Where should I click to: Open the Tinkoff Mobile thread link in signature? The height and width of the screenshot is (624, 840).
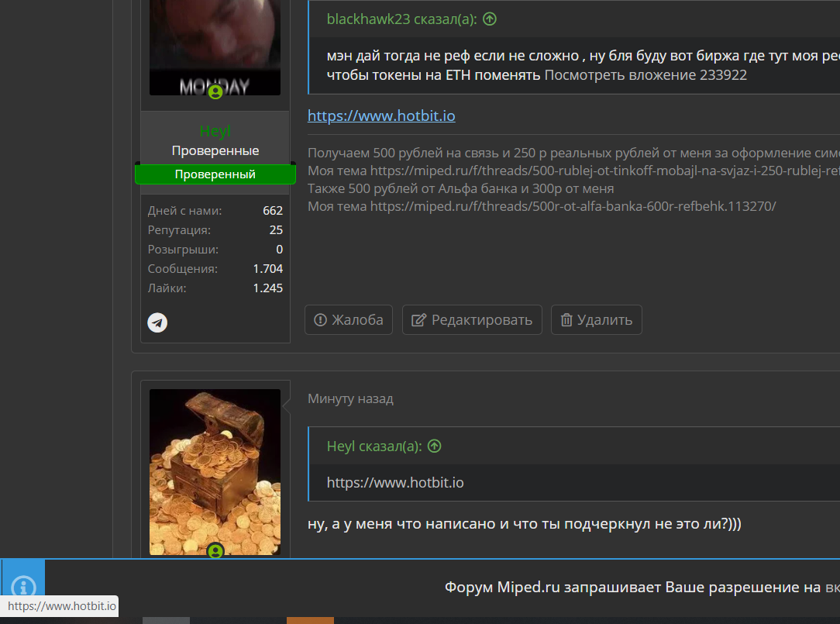(x=605, y=171)
